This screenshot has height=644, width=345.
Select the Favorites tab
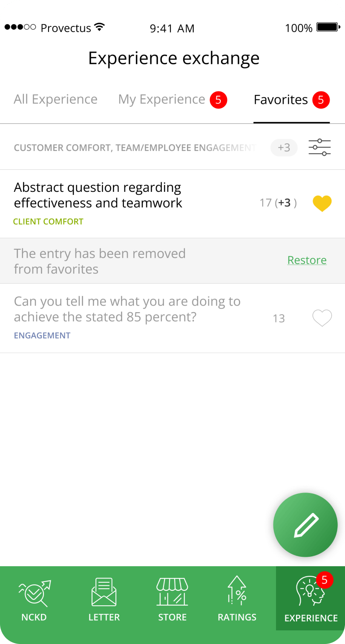(281, 100)
